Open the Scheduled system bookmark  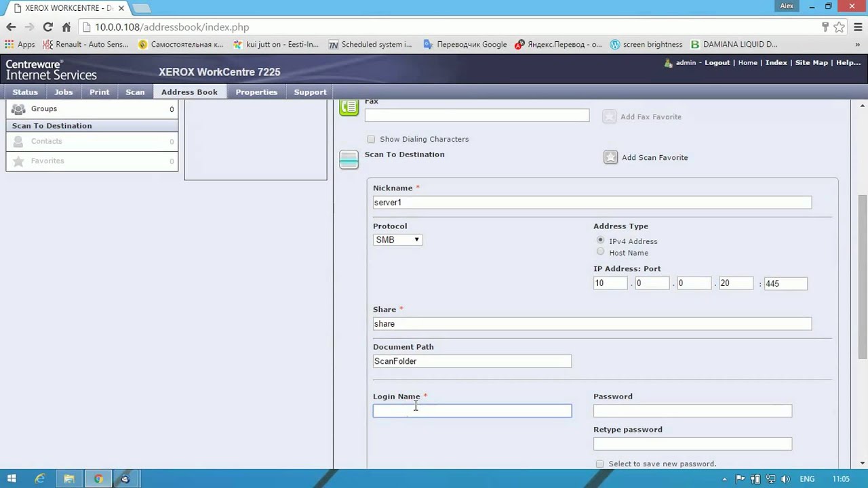pyautogui.click(x=370, y=44)
